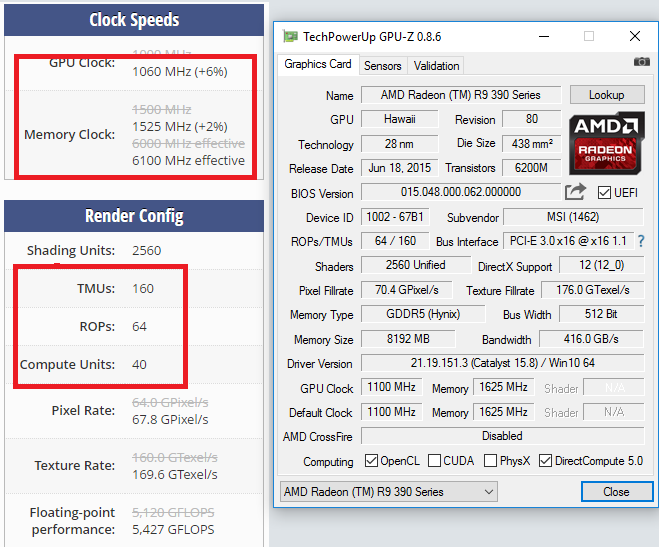Click the GPU field showing Hawaii
This screenshot has width=659, height=547.
click(x=400, y=119)
